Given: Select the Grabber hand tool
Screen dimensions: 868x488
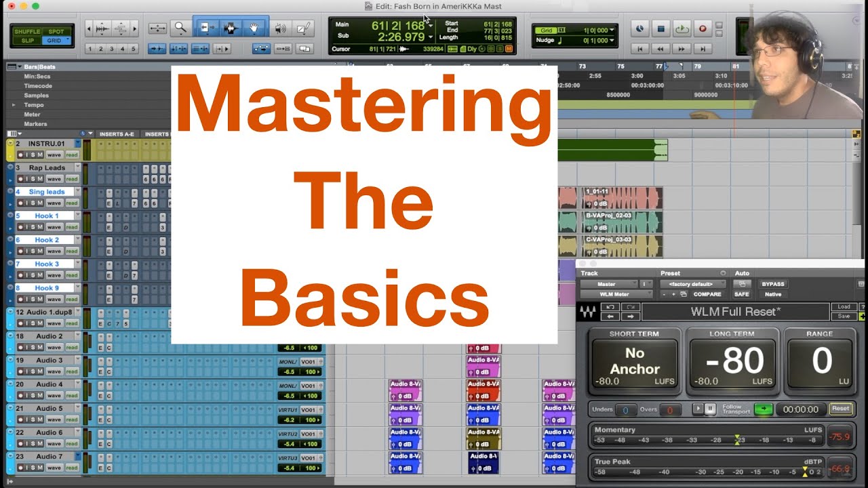Looking at the screenshot, I should point(254,28).
